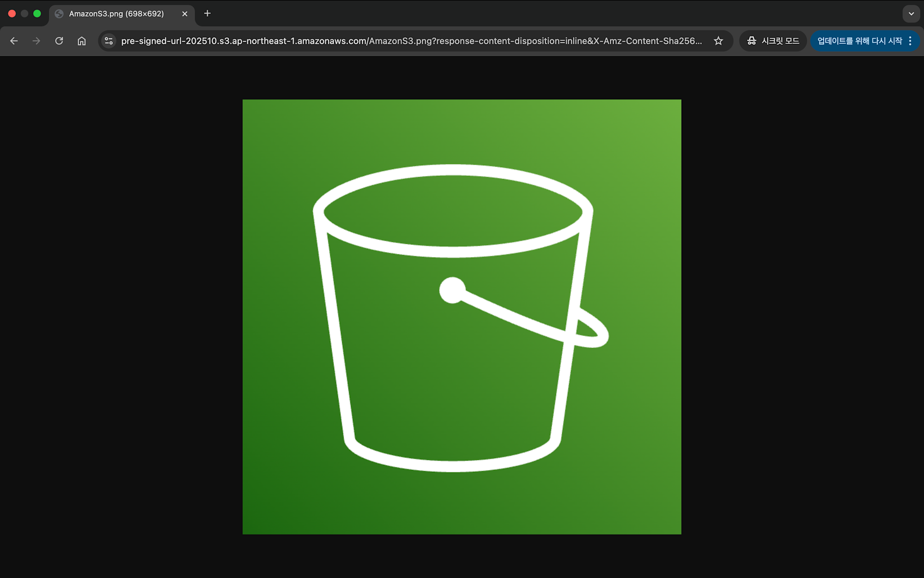View site information icon beside URL
The height and width of the screenshot is (578, 924).
109,41
